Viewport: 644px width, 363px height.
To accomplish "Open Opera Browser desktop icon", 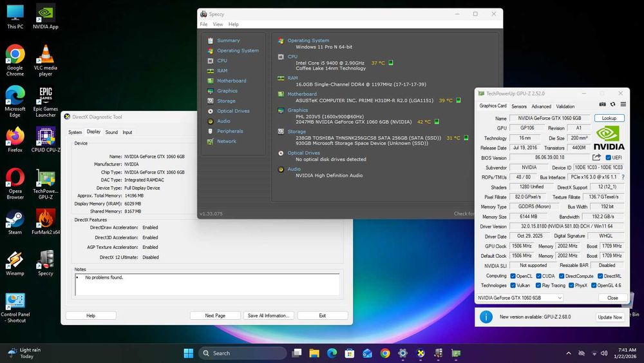I will [x=15, y=184].
